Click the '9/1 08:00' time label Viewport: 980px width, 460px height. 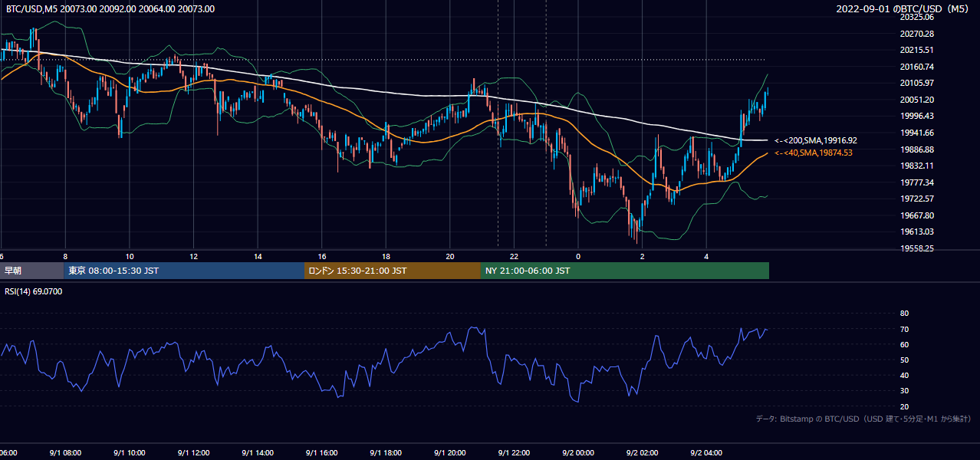[65, 453]
